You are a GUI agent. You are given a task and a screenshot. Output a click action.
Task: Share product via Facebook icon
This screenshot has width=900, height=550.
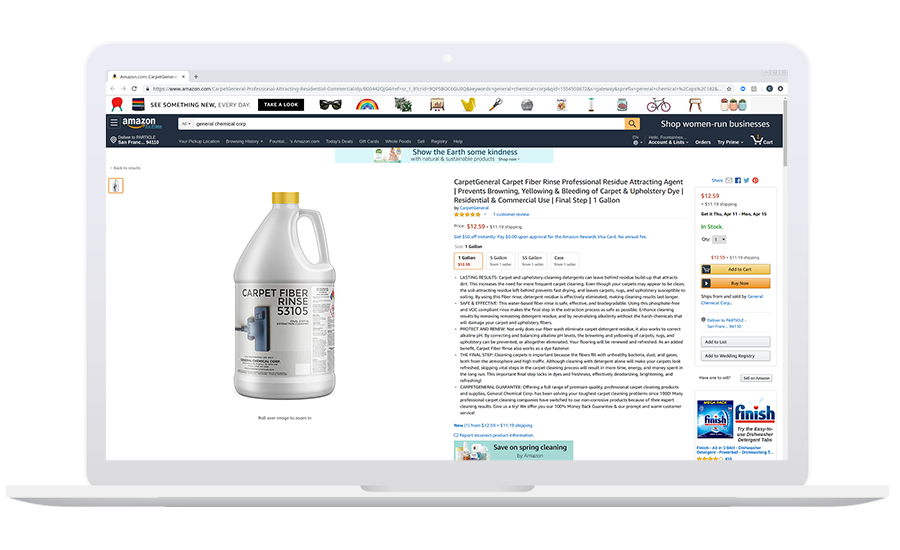(x=738, y=180)
